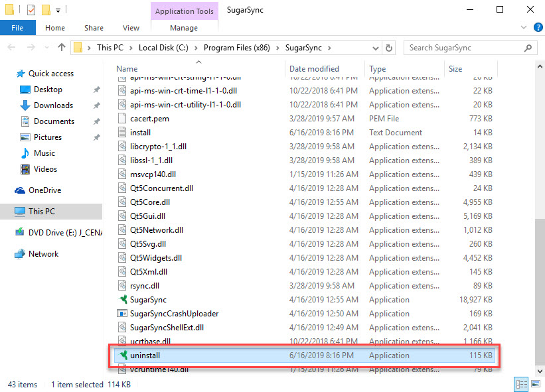Click the Search SugarSync input field
Image resolution: width=545 pixels, height=392 pixels.
471,48
